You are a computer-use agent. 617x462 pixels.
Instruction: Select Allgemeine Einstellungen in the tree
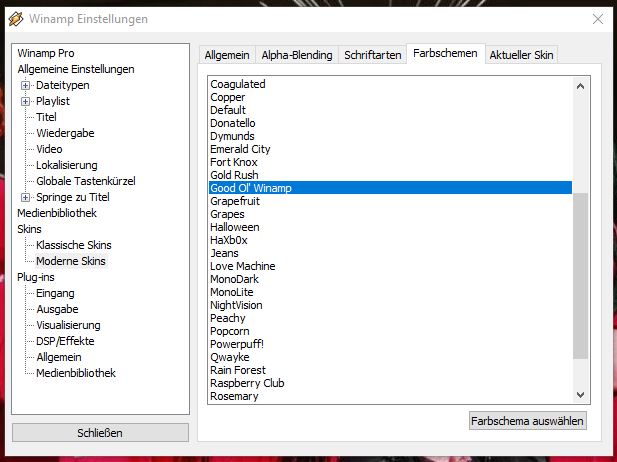[76, 69]
